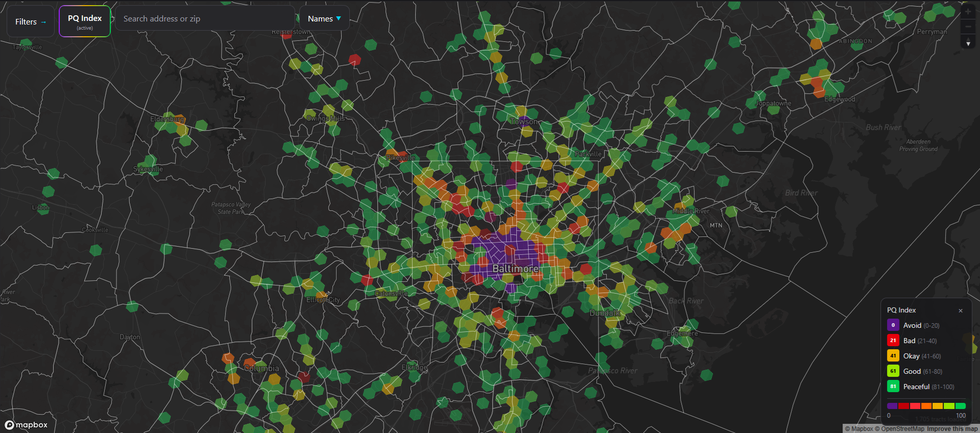Image resolution: width=980 pixels, height=433 pixels.
Task: Click the MTN airport label
Action: click(x=716, y=225)
